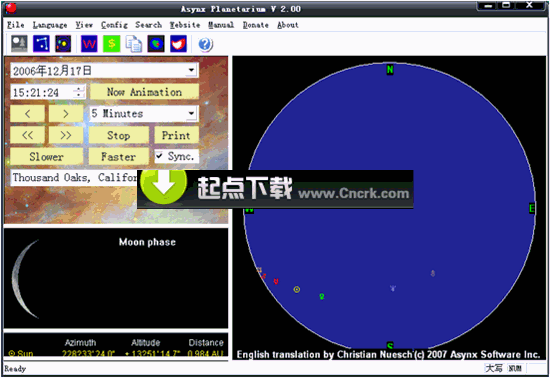This screenshot has height=378, width=550.
Task: Click the Print button
Action: pos(176,135)
